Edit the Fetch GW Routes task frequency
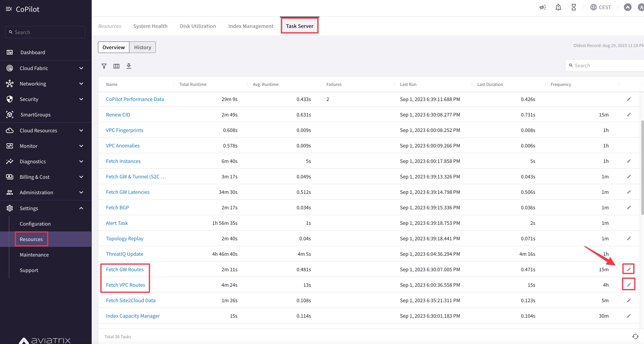This screenshot has width=644, height=344. coord(629,269)
